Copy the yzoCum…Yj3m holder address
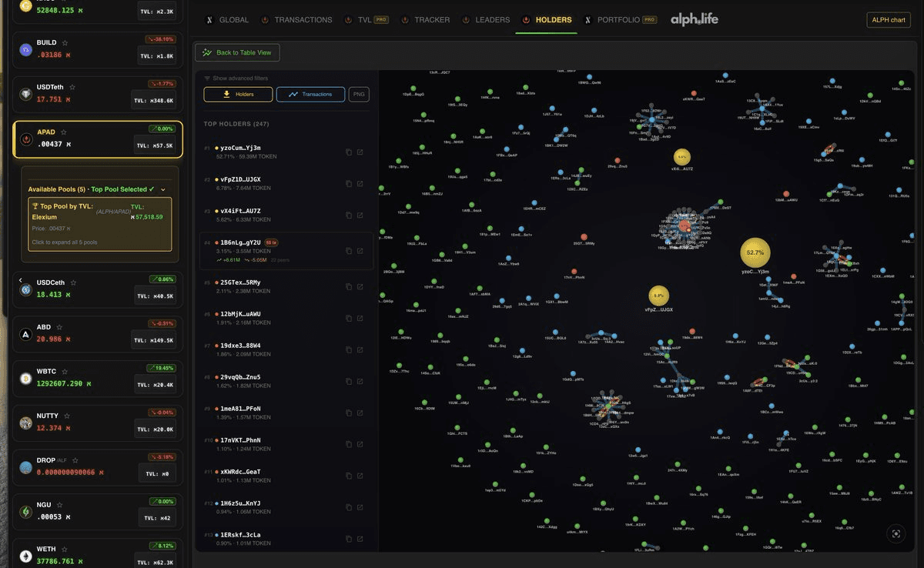This screenshot has height=568, width=924. point(349,152)
